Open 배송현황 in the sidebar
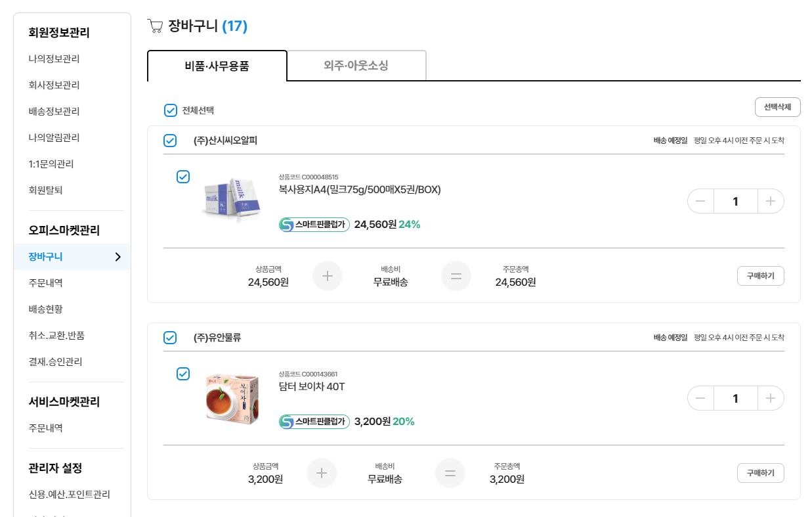 click(x=46, y=309)
